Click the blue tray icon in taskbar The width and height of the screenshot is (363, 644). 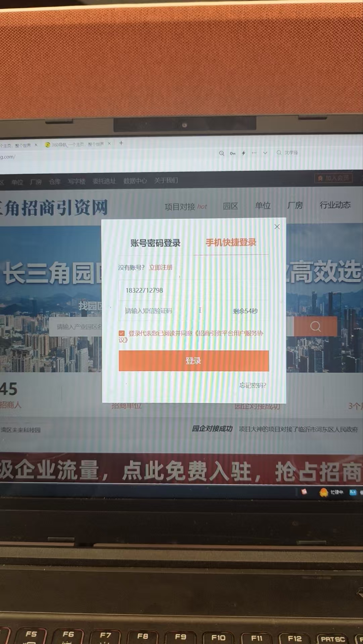[x=353, y=492]
